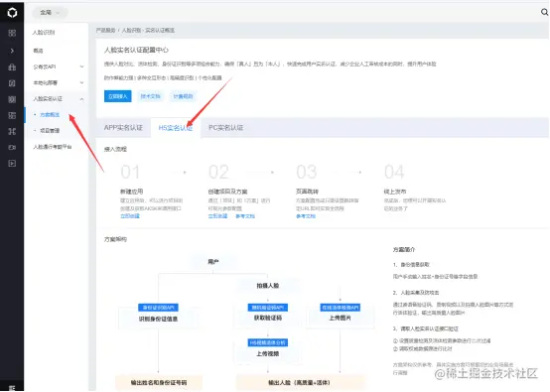Click the 计费规则 button
This screenshot has width=550, height=392.
[x=183, y=96]
